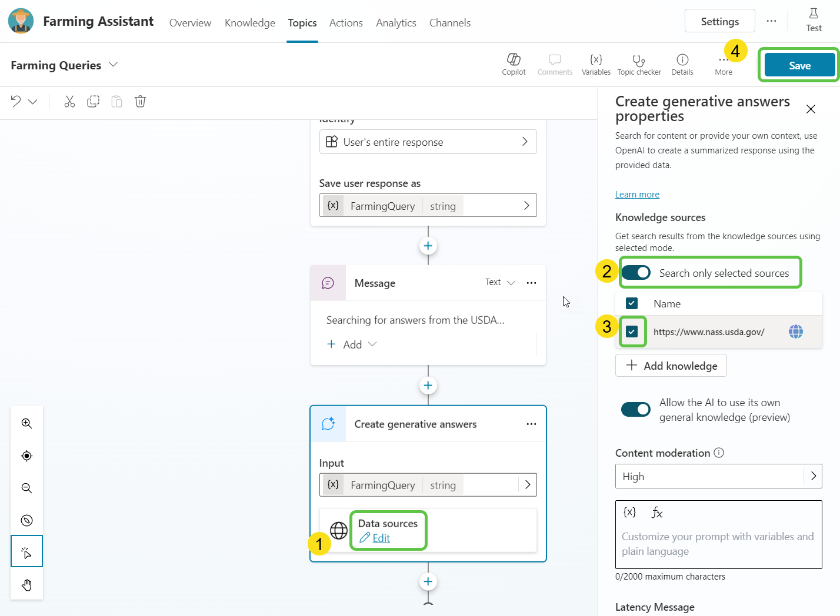
Task: Select the hand pan tool
Action: 26,585
